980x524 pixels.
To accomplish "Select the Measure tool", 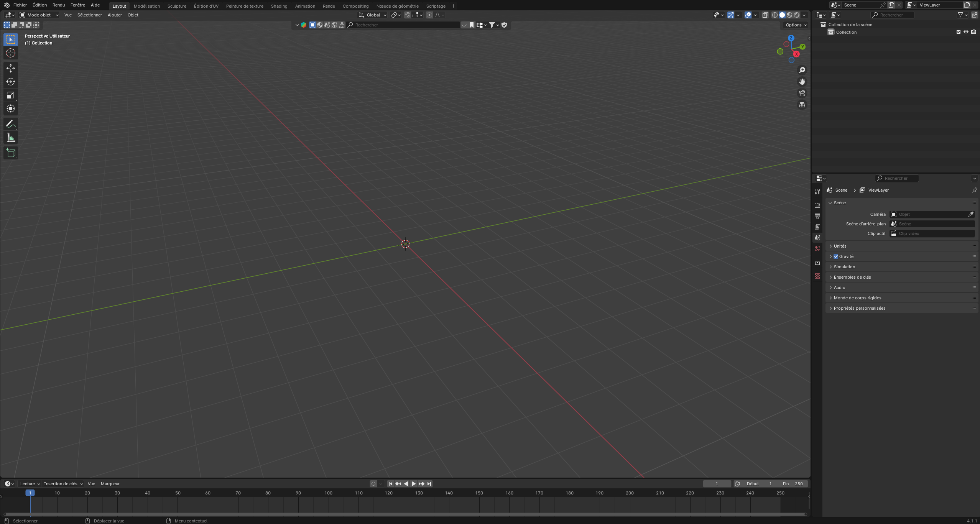I will (11, 138).
